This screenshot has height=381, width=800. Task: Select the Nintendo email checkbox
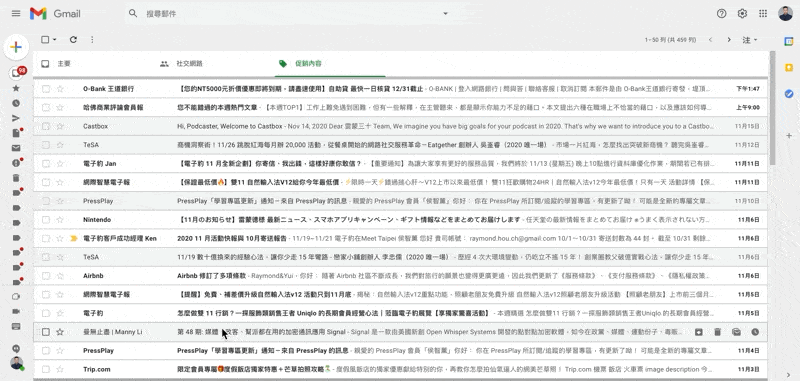pyautogui.click(x=46, y=220)
